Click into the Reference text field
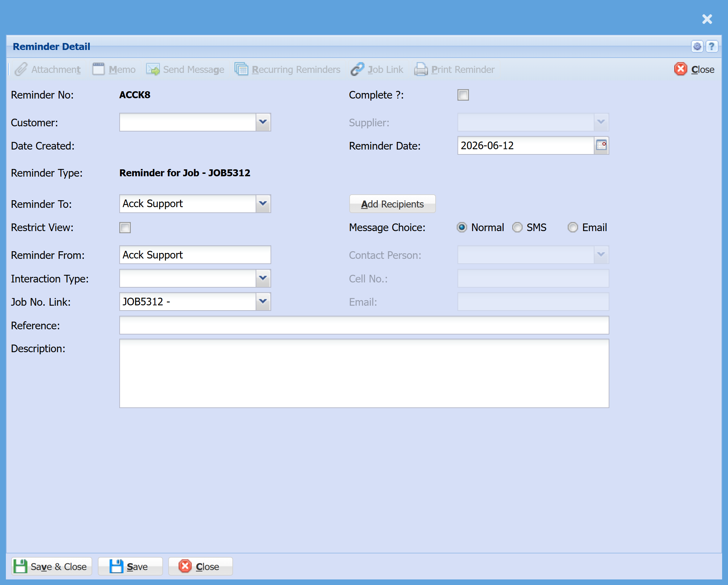 point(364,325)
